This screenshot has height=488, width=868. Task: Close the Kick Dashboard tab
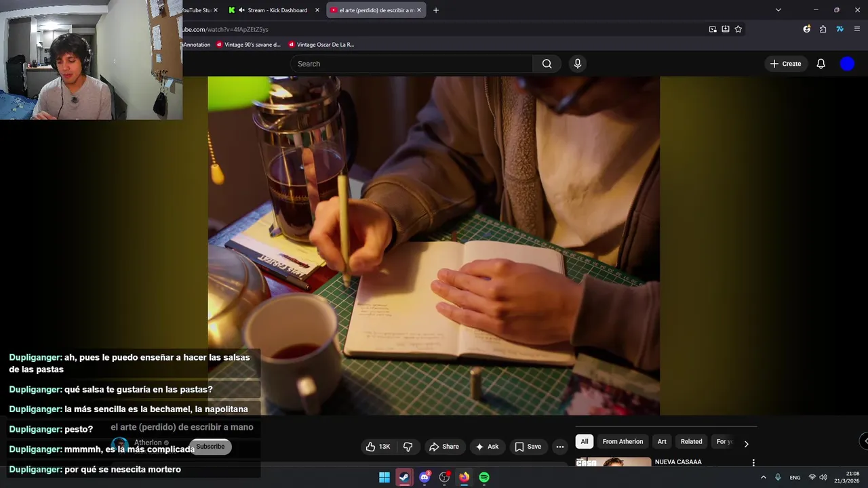[x=317, y=10]
